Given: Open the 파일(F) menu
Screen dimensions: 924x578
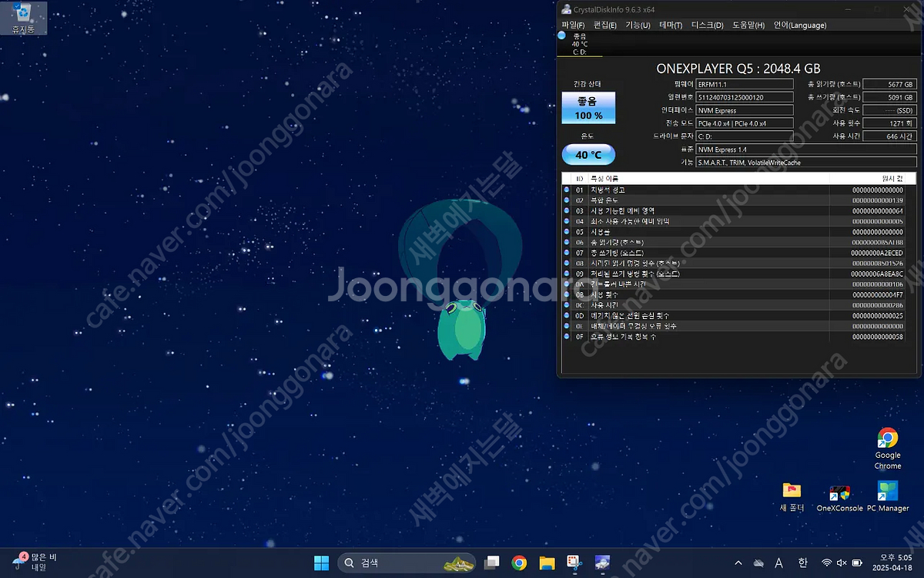Looking at the screenshot, I should tap(573, 25).
